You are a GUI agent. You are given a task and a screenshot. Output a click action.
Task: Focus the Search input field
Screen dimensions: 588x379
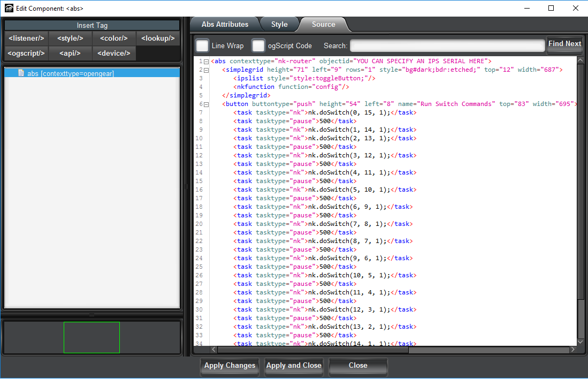point(447,46)
